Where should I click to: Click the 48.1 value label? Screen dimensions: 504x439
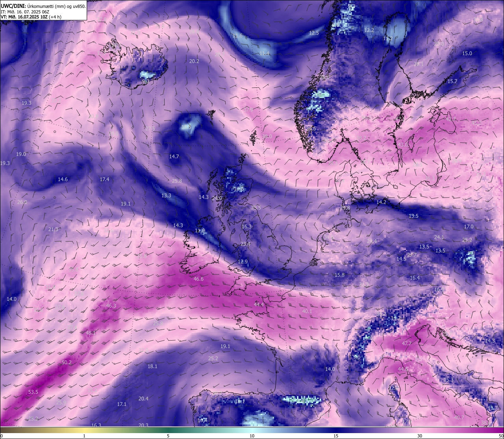click(x=90, y=333)
